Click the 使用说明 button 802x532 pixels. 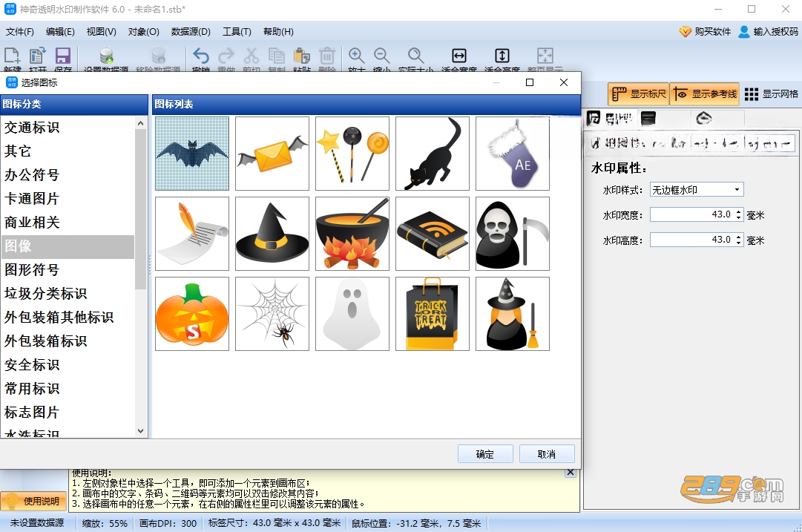34,502
